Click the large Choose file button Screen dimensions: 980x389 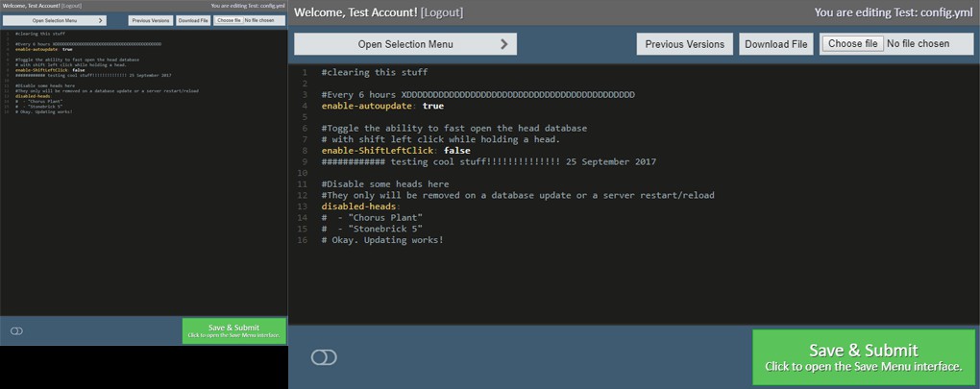click(x=852, y=44)
